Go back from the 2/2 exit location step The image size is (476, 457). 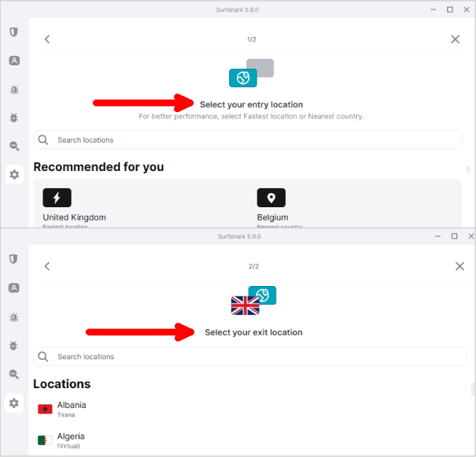47,266
